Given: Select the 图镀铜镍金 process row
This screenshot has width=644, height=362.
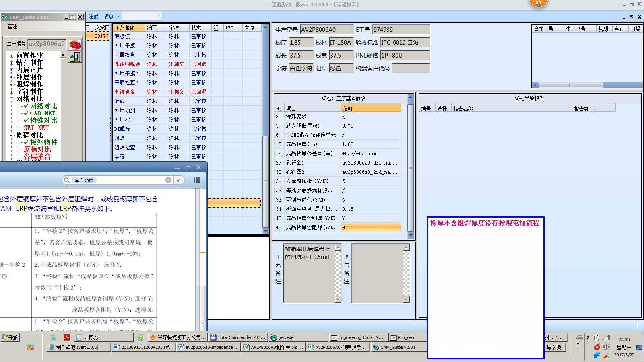Looking at the screenshot, I should (x=187, y=64).
